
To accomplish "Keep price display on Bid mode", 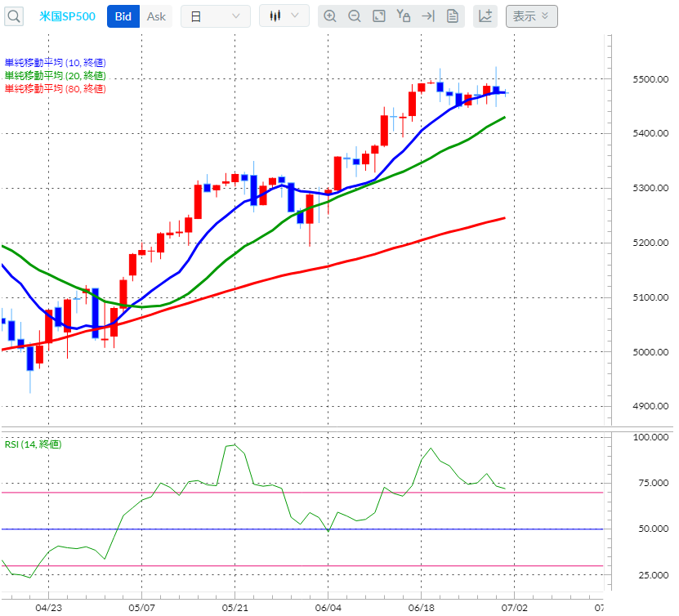I will click(123, 16).
